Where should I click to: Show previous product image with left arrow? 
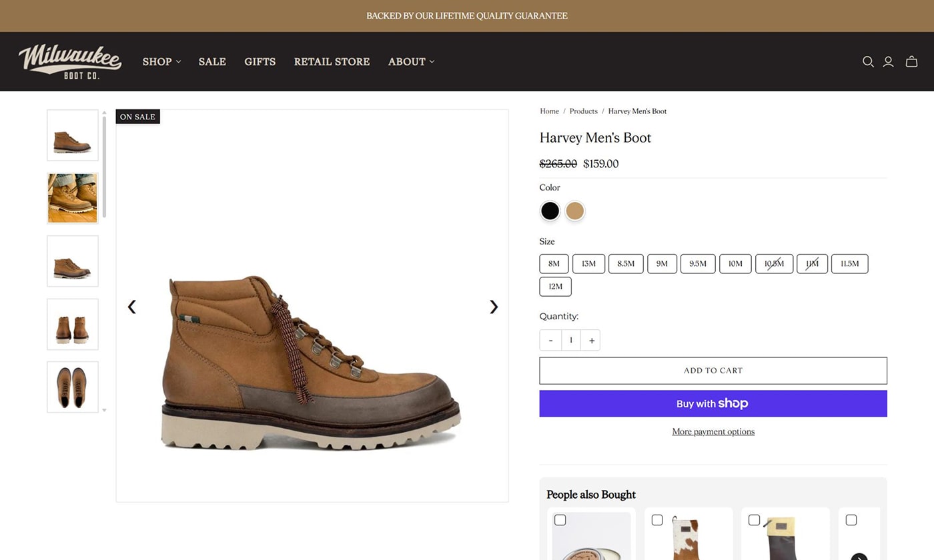tap(132, 307)
